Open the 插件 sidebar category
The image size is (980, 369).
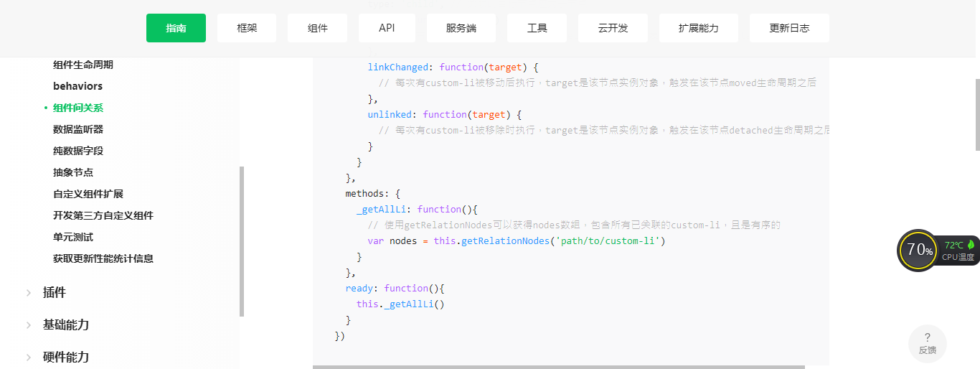pyautogui.click(x=55, y=292)
